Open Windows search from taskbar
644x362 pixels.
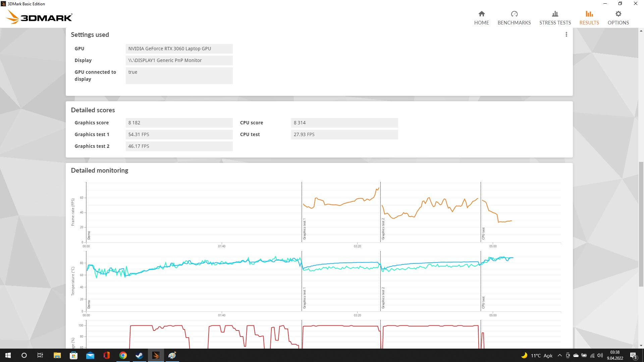pyautogui.click(x=24, y=355)
